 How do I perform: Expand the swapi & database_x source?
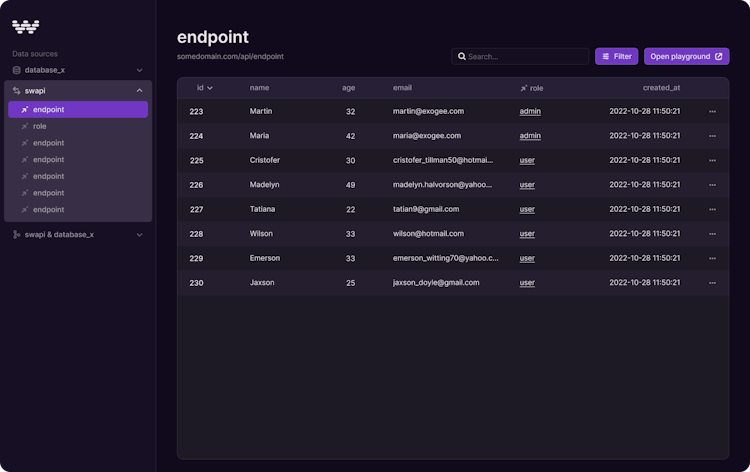click(x=139, y=234)
